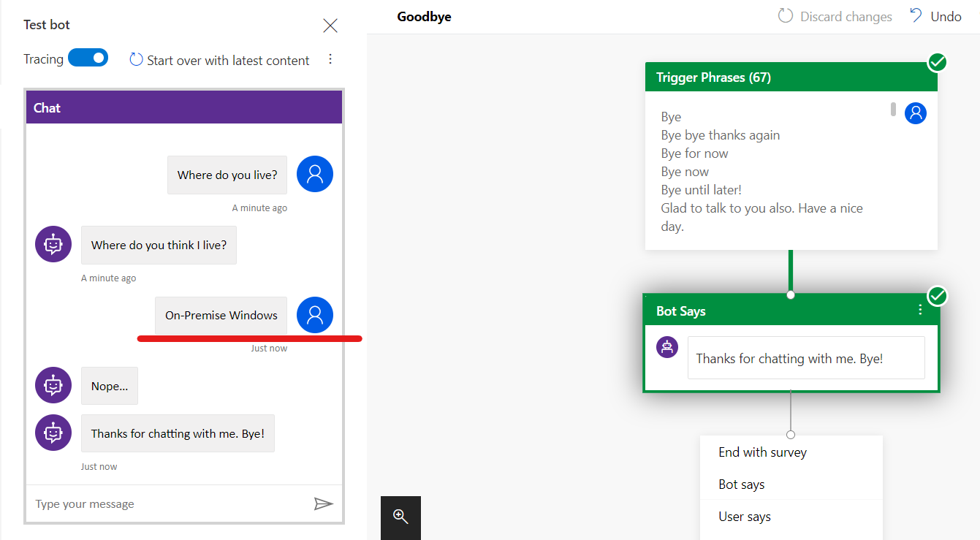Select 'Bye until later!' trigger phrase

pyautogui.click(x=701, y=190)
